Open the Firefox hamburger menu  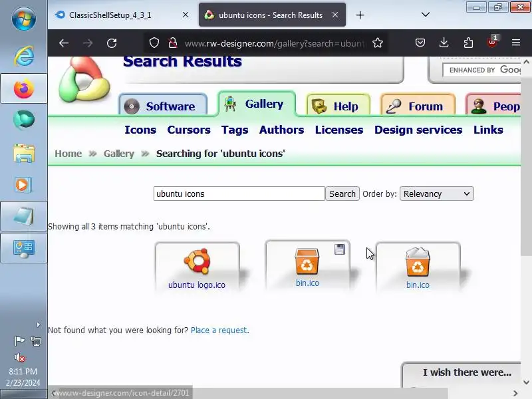[x=516, y=43]
